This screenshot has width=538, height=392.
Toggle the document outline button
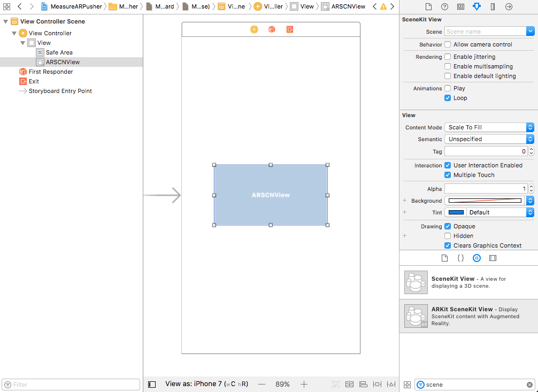click(x=152, y=384)
